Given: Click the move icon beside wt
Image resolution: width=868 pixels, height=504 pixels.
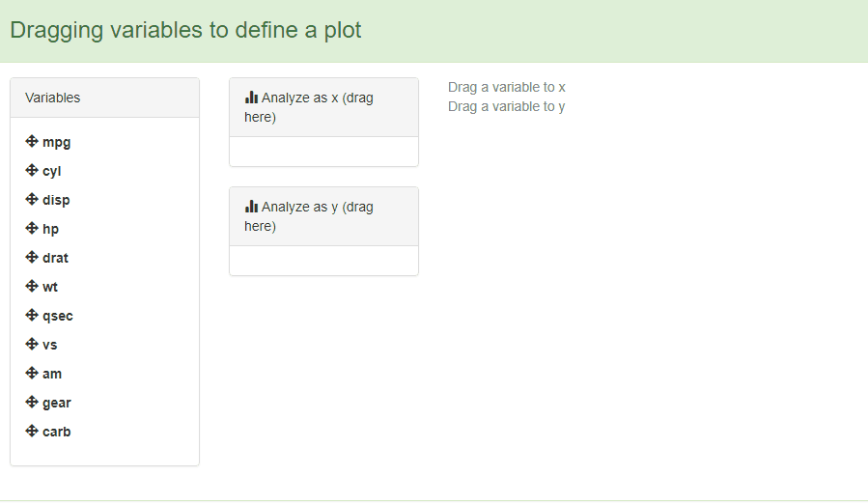Looking at the screenshot, I should tap(32, 287).
